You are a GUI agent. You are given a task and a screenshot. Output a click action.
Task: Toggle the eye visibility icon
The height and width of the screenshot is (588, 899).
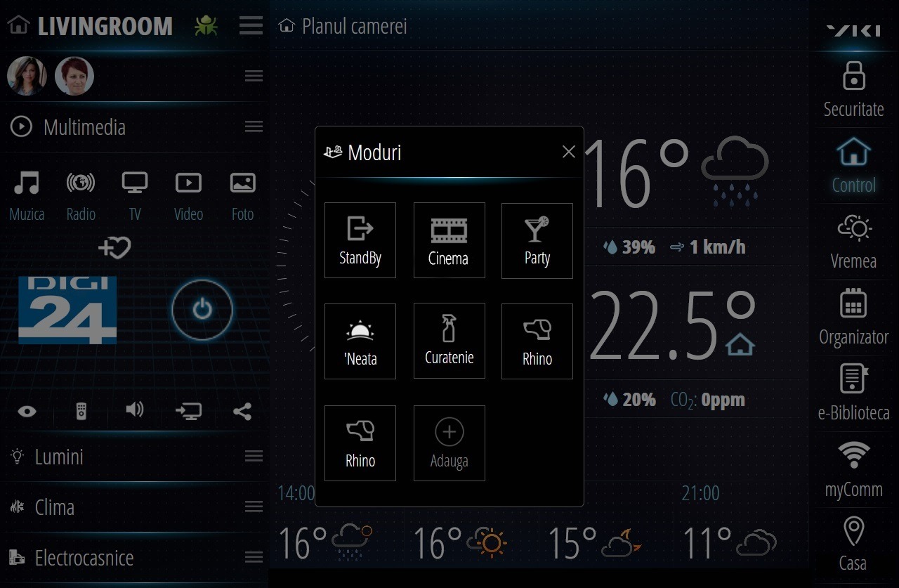pyautogui.click(x=27, y=412)
